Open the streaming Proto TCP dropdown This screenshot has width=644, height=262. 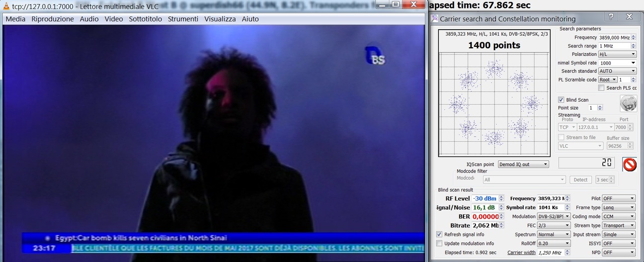(567, 127)
